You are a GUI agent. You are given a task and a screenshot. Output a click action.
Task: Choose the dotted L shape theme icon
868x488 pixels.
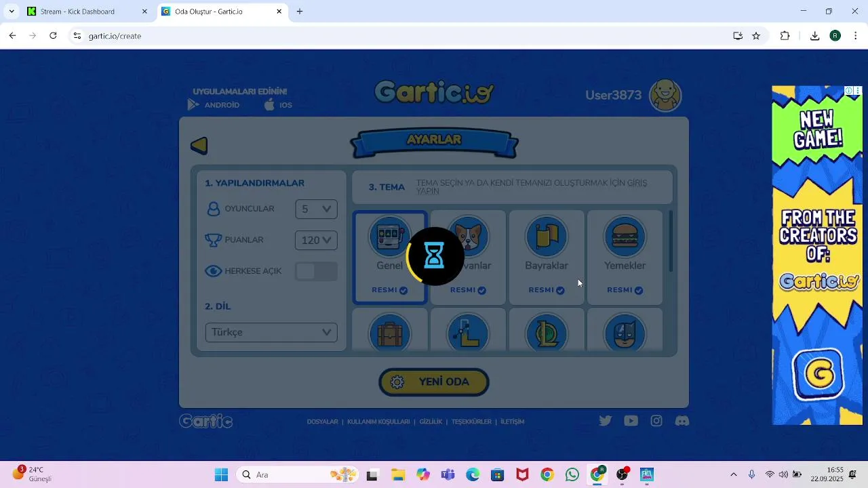[x=468, y=332]
